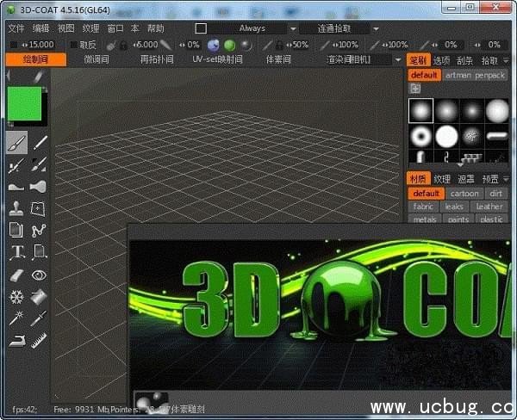Click the green sphere shading icon

coord(230,45)
